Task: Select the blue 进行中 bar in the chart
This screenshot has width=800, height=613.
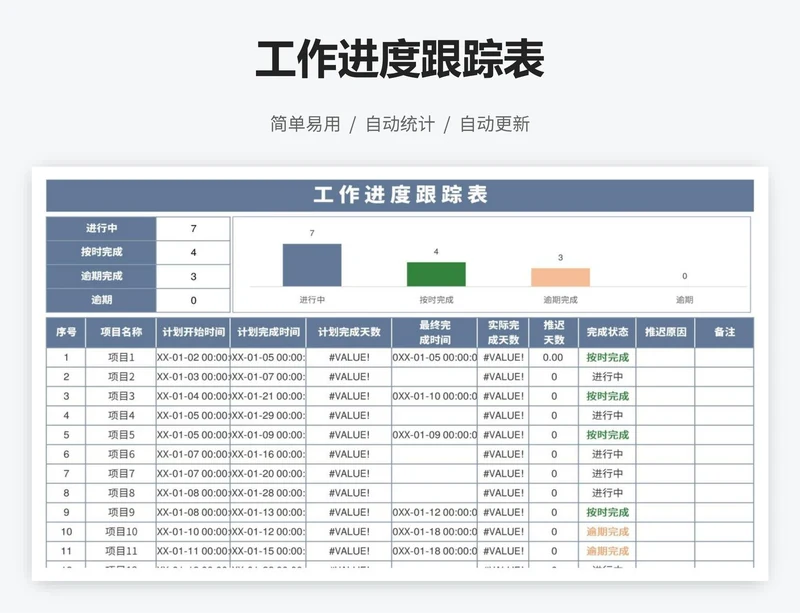Action: (x=311, y=265)
